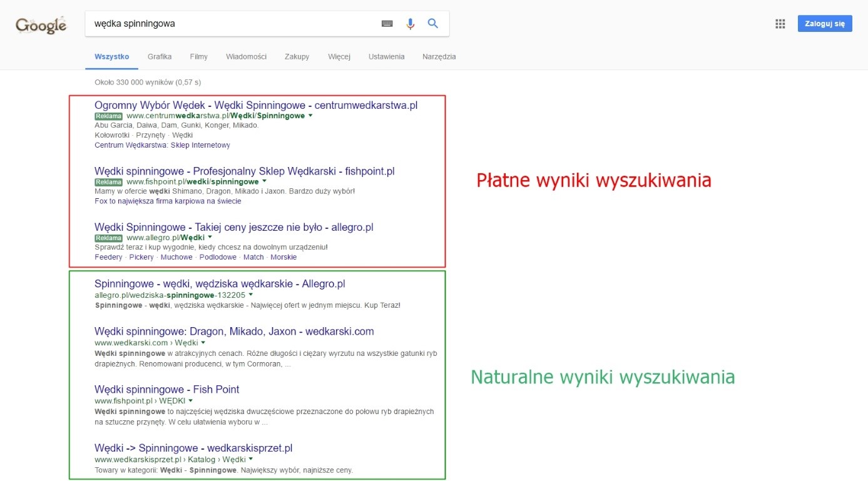Viewport: 868px width, 481px height.
Task: Click the 'Wędki' sitelink under centrumwedkarstwa ad
Action: [x=182, y=135]
